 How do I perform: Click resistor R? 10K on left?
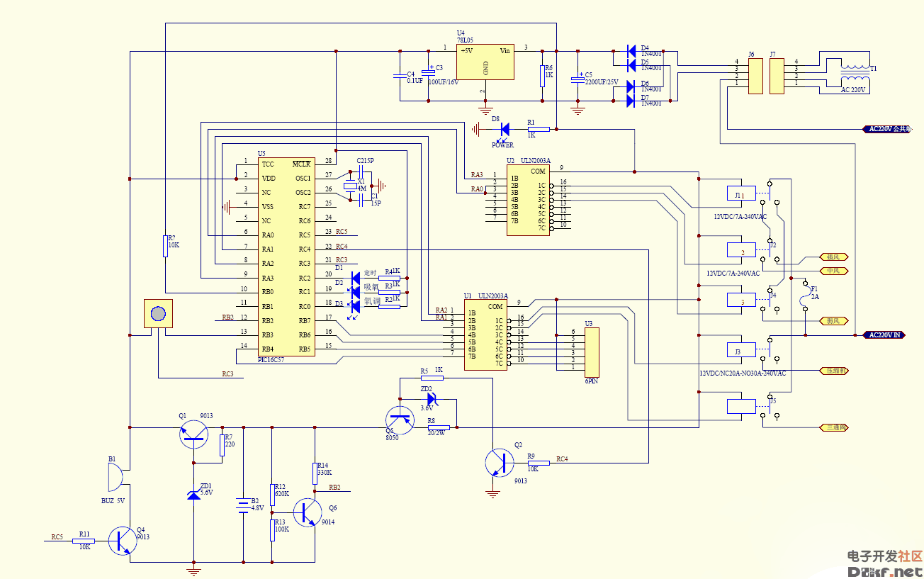[166, 246]
